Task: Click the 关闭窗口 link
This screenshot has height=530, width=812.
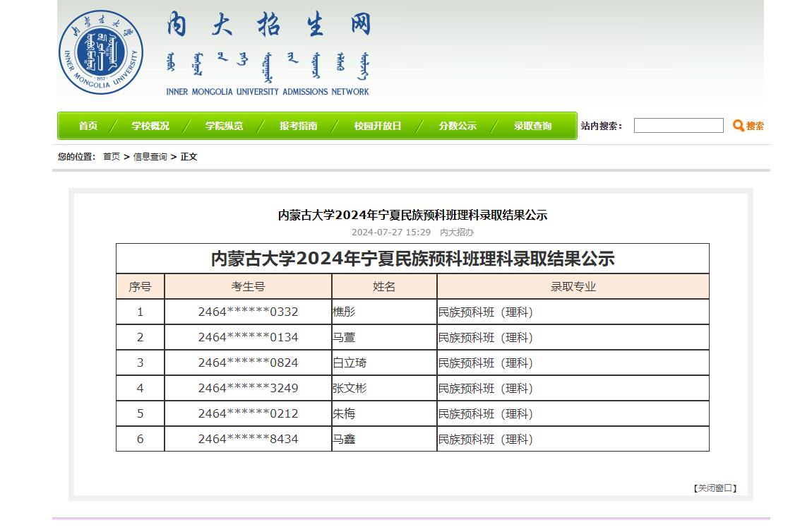Action: coord(715,488)
